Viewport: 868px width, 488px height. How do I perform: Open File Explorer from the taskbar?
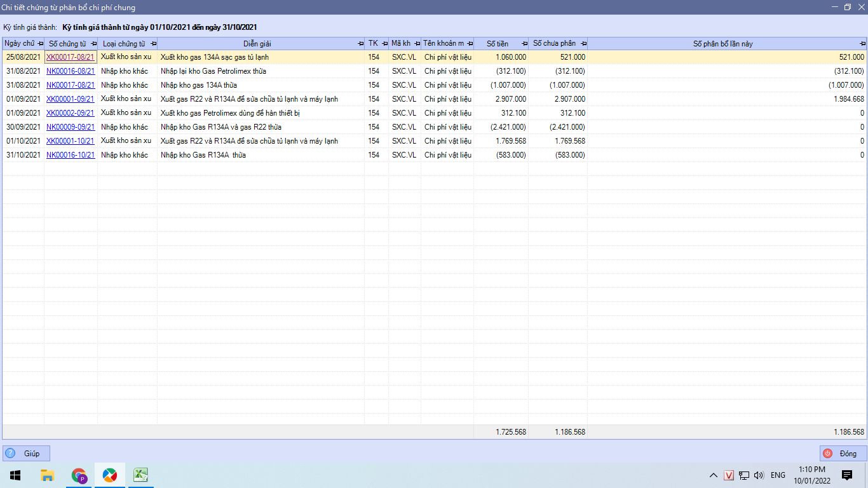(47, 475)
